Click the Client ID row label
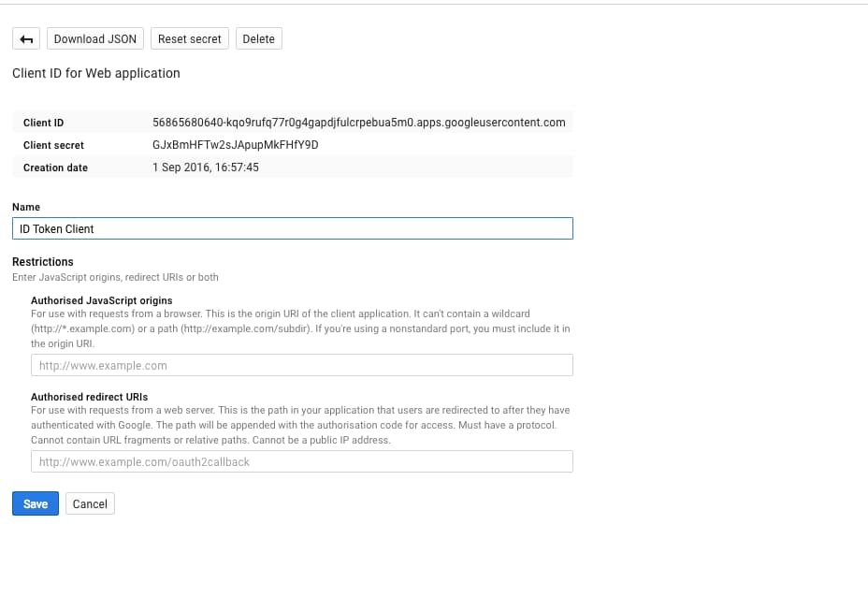 point(43,123)
